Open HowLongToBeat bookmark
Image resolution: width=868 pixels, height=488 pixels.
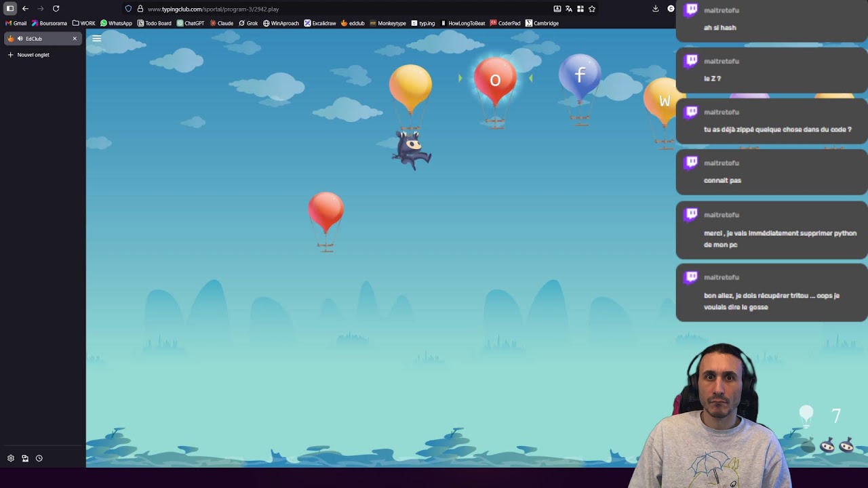tap(462, 23)
